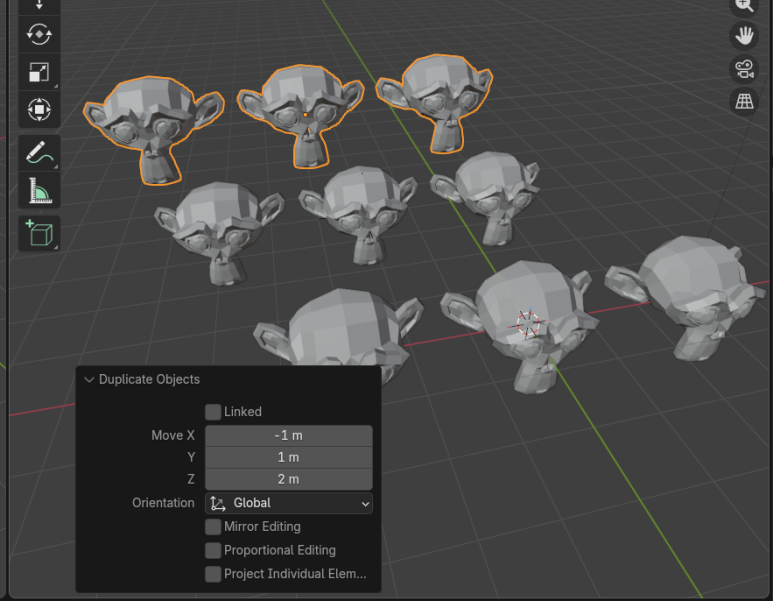Enable the Proportional Editing checkbox

213,550
